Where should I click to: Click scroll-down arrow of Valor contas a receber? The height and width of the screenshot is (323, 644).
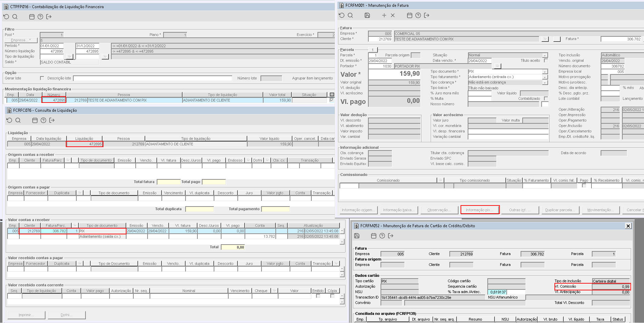[x=342, y=242]
